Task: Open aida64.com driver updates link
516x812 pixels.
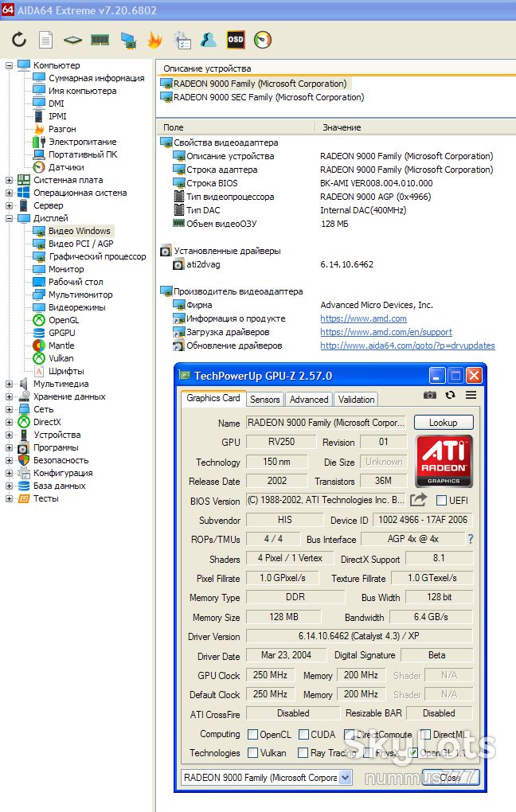Action: [x=408, y=345]
